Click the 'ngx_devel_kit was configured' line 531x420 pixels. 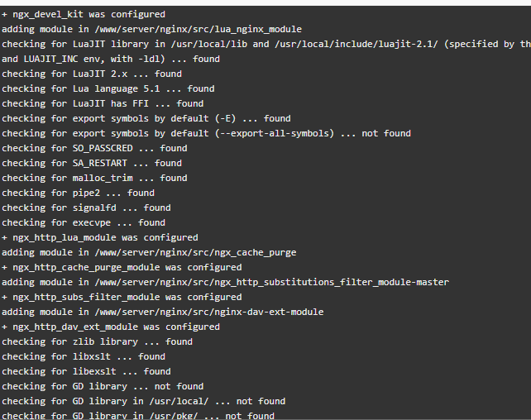(x=84, y=15)
